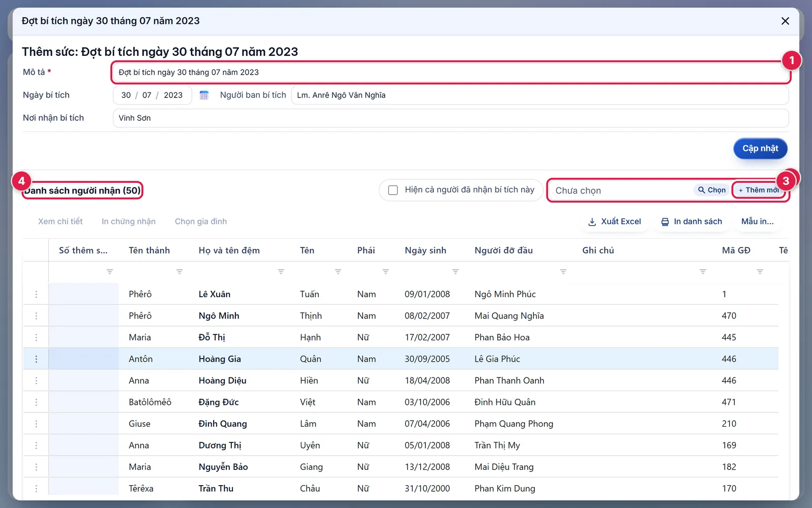Open row menu for Ngô Minh Thịnh
The height and width of the screenshot is (508, 812).
click(36, 316)
